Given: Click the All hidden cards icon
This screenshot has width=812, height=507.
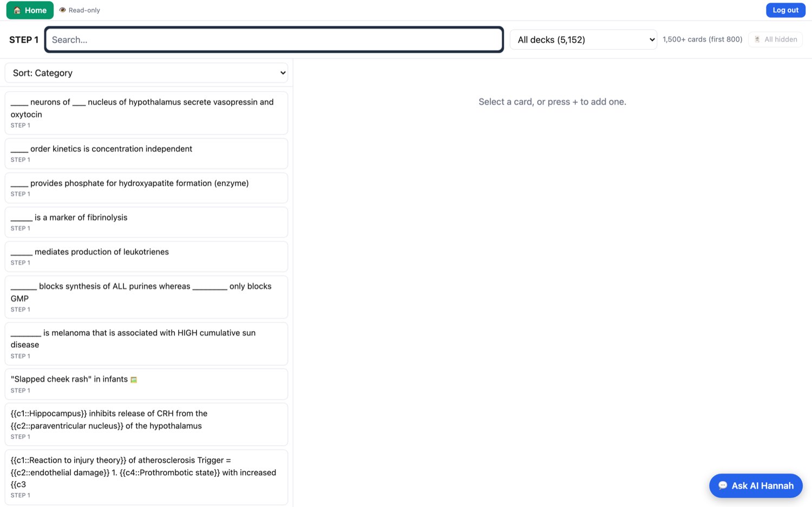Looking at the screenshot, I should click(757, 39).
